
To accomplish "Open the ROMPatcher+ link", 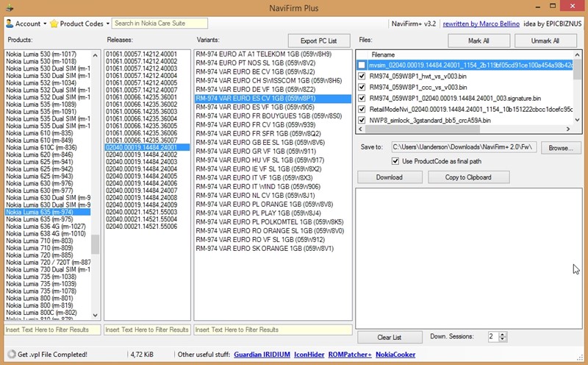I will [x=350, y=354].
